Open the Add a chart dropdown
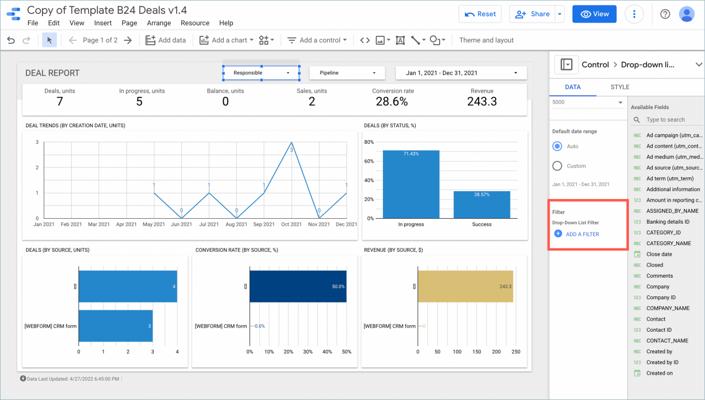This screenshot has height=400, width=705. pyautogui.click(x=225, y=41)
